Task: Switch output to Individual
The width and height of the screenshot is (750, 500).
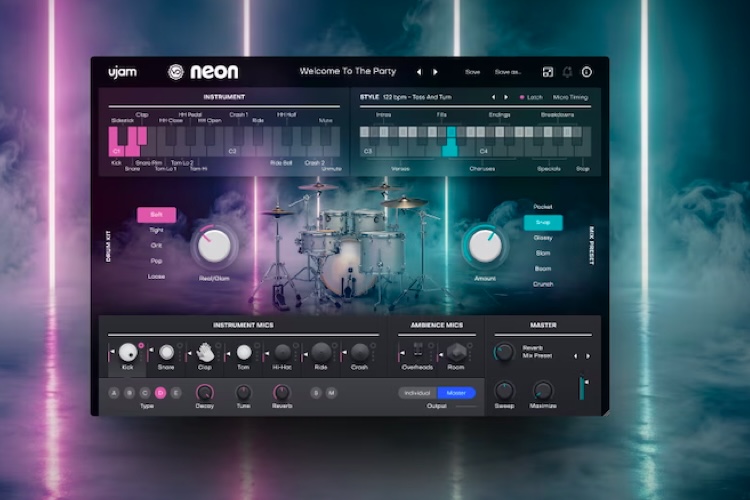Action: [x=418, y=393]
